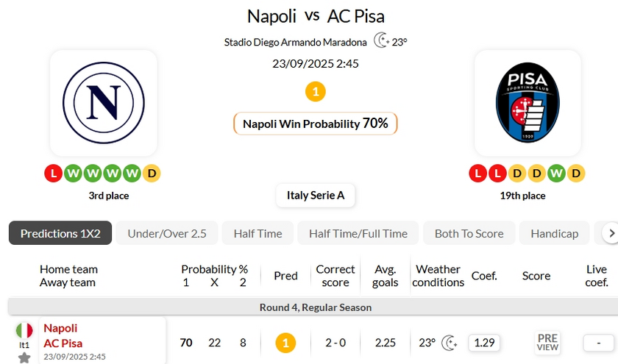Click the orange prediction circle under the date
The width and height of the screenshot is (618, 364).
tap(315, 92)
